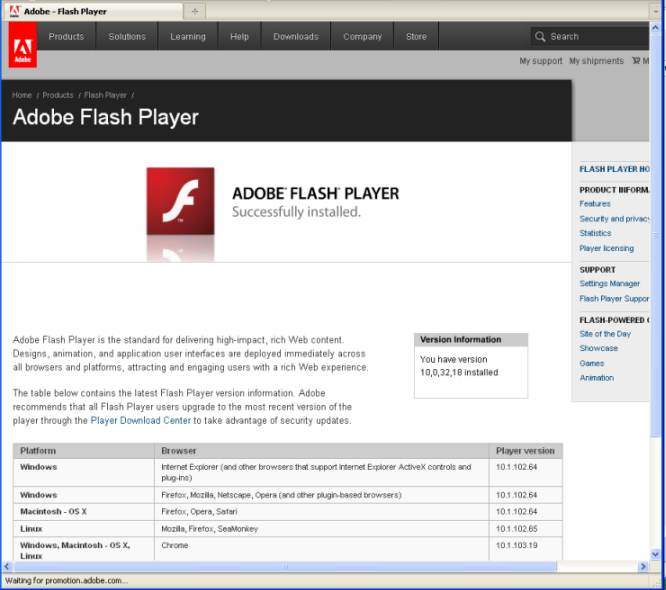The width and height of the screenshot is (666, 590).
Task: Open the Features sidebar link
Action: (595, 204)
